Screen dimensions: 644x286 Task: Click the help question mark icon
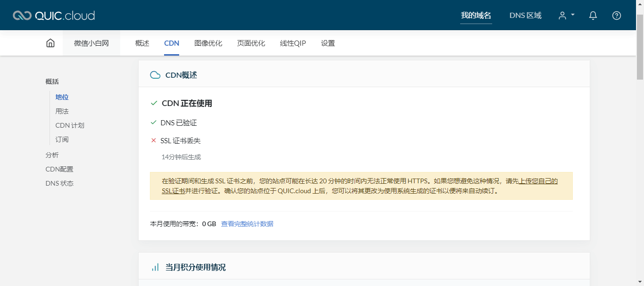[616, 15]
